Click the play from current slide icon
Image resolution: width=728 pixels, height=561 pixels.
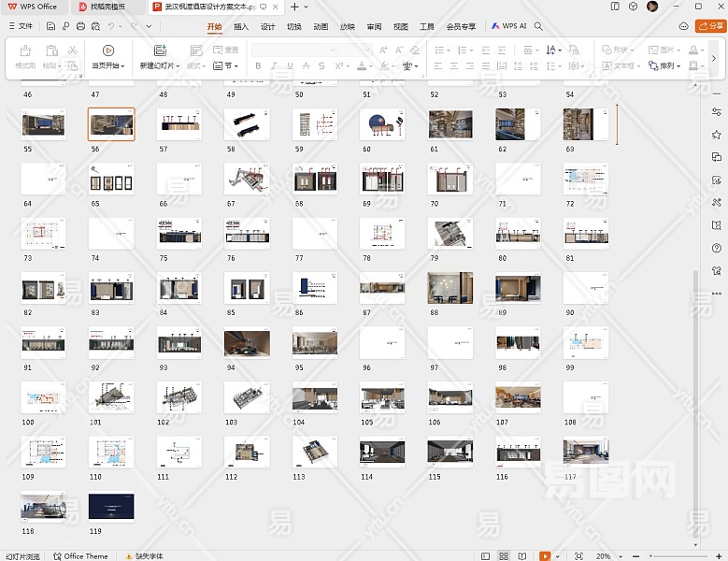pyautogui.click(x=108, y=50)
